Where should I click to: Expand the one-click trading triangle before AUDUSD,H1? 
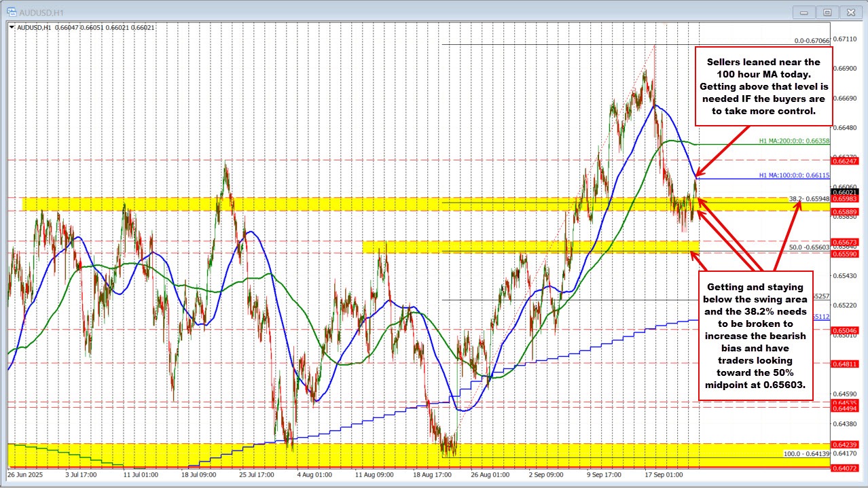[x=11, y=27]
